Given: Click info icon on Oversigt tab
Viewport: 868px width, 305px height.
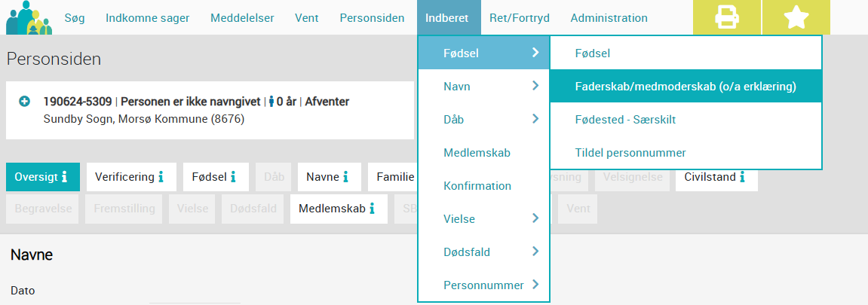Looking at the screenshot, I should pyautogui.click(x=64, y=177).
